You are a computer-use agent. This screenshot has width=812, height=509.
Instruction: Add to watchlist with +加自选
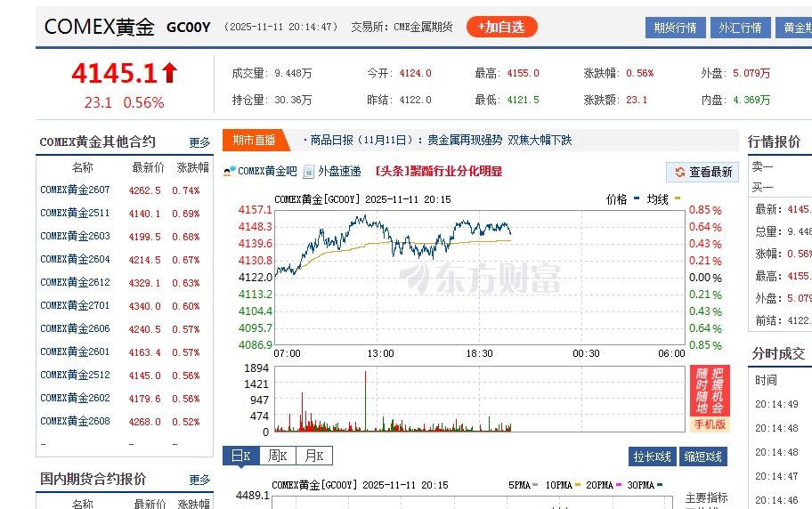tap(501, 27)
